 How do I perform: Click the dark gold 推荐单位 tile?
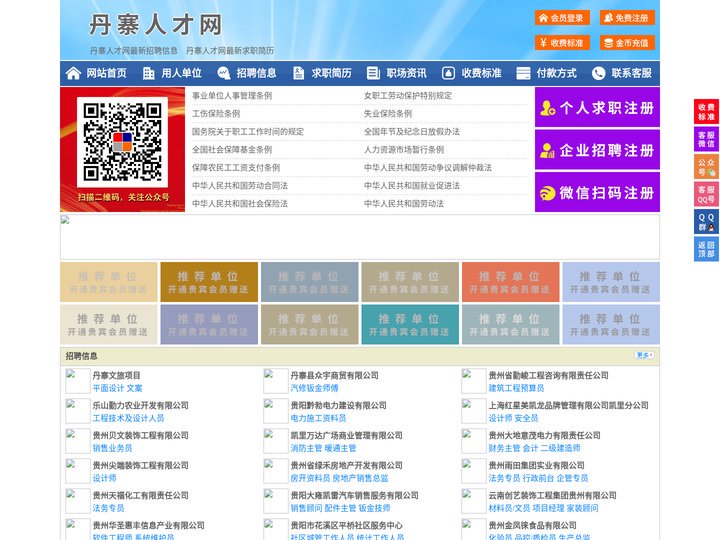[x=209, y=282]
